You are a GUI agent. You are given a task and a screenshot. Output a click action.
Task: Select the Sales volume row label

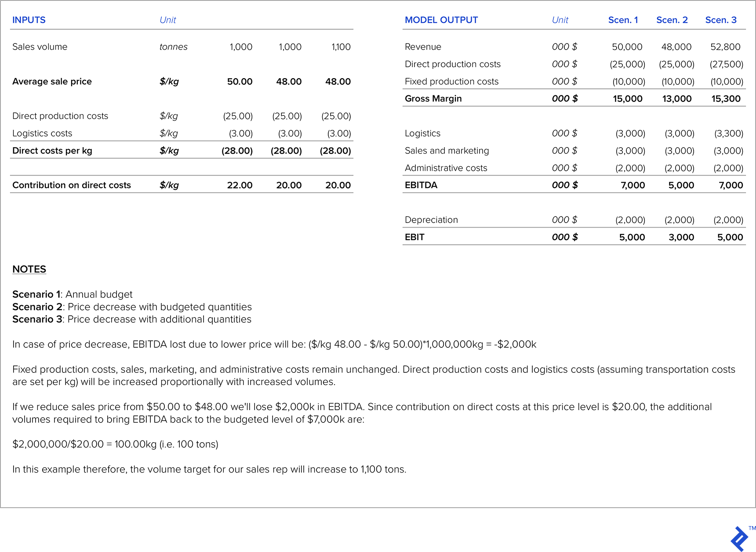40,47
